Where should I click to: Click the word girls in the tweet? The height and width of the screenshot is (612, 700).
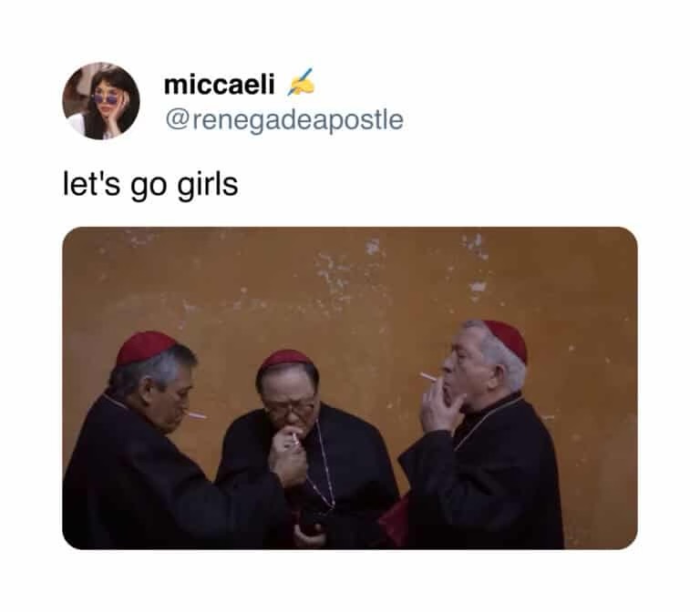click(208, 185)
